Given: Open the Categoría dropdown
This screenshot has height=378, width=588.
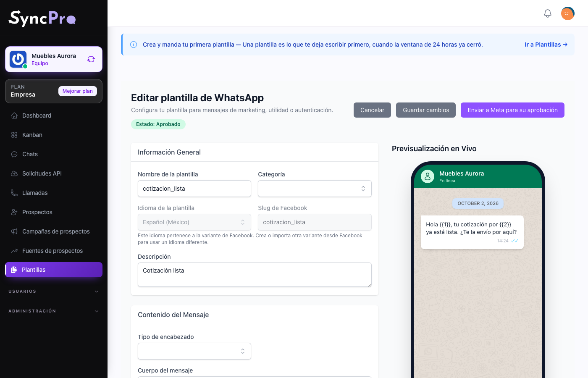Looking at the screenshot, I should tap(315, 189).
